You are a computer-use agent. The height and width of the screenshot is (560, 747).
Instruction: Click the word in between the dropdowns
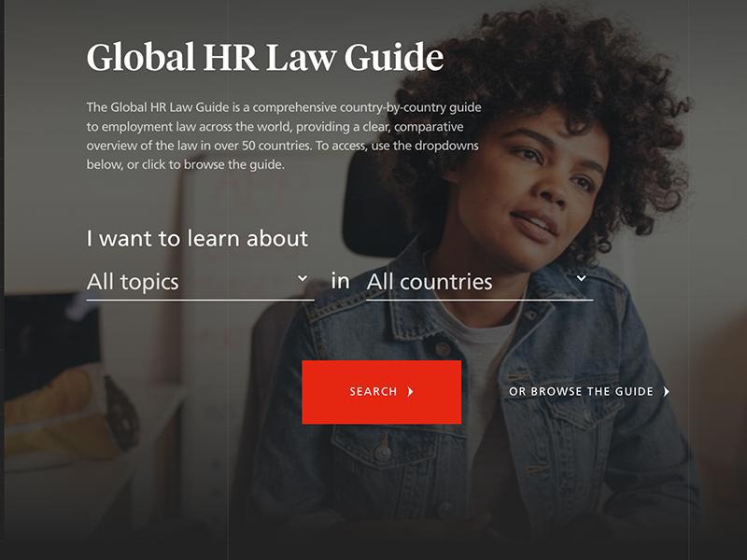click(x=340, y=279)
